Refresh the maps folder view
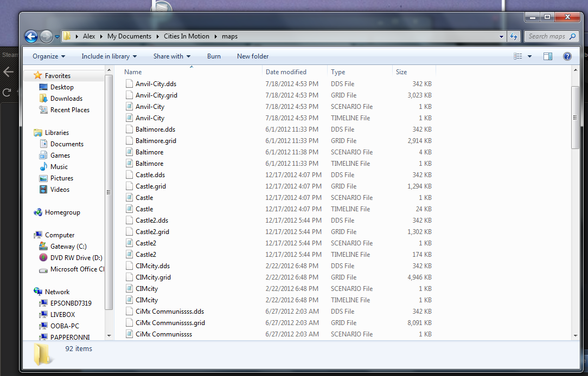Viewport: 588px width, 376px height. (514, 36)
